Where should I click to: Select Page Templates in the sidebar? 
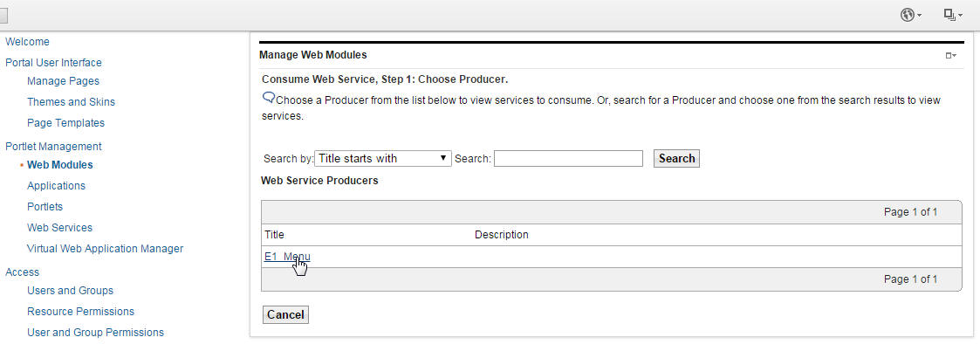click(65, 123)
